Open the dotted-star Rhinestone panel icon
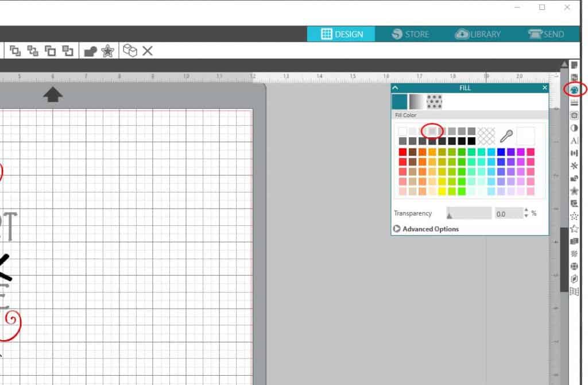This screenshot has width=588, height=385. pos(574,216)
